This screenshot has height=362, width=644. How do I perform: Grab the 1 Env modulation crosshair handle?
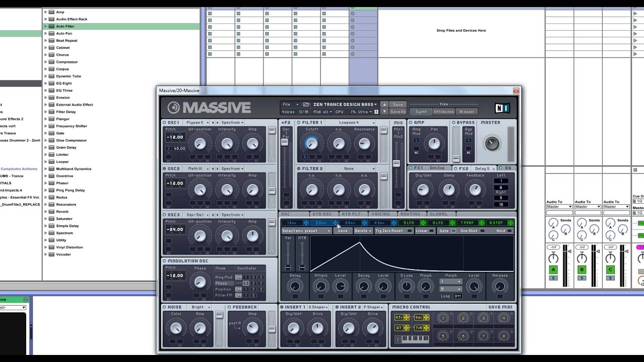tap(306, 223)
